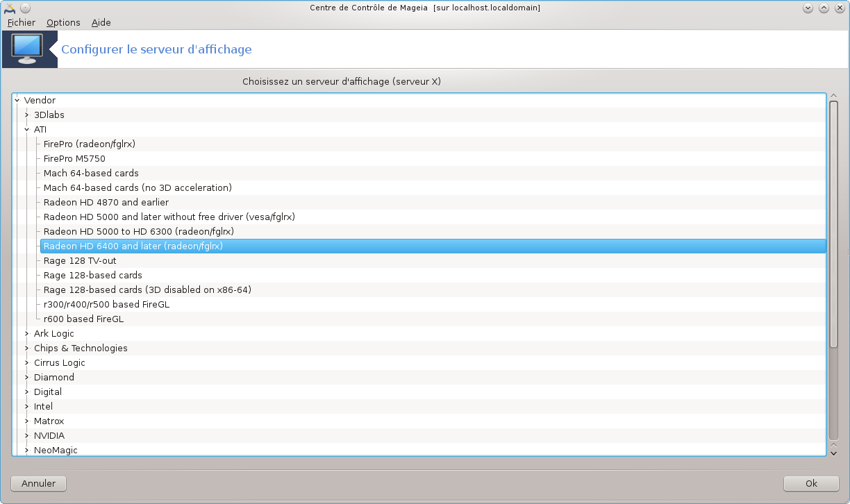The image size is (850, 504).
Task: Click the Matrox label
Action: (49, 421)
